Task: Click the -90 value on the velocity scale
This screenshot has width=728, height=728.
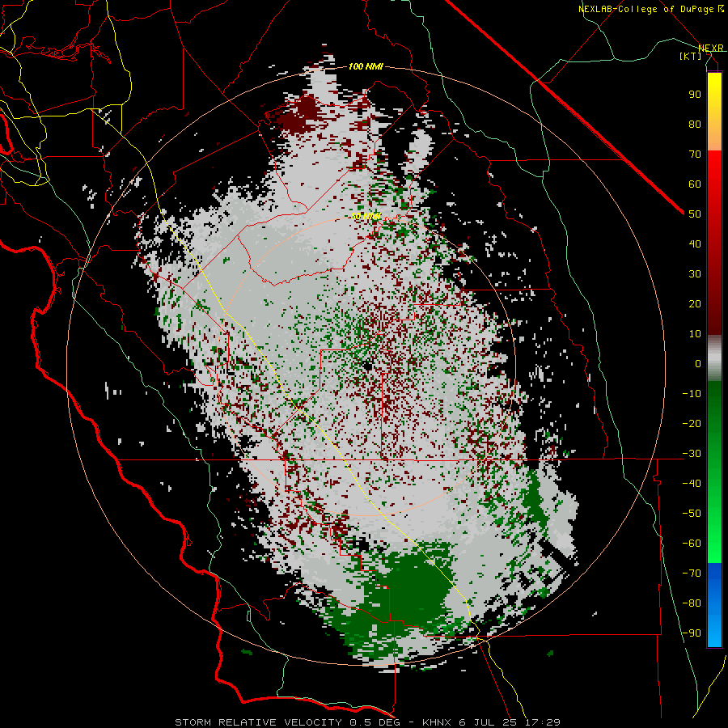Action: pos(692,633)
